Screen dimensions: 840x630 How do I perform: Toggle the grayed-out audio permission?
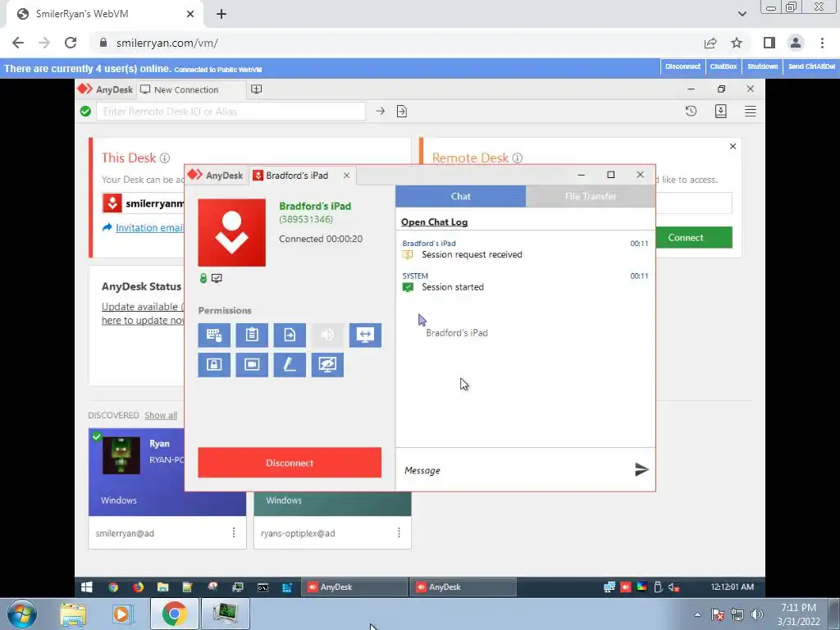327,335
